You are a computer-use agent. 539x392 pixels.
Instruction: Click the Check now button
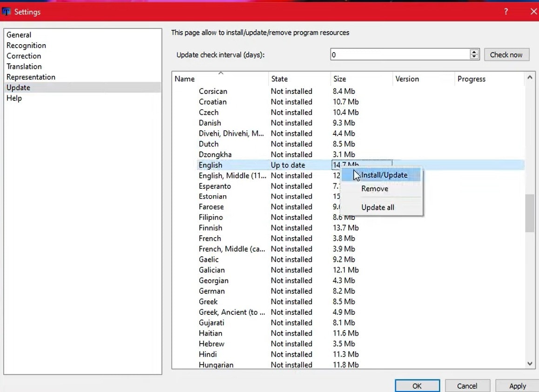(506, 54)
